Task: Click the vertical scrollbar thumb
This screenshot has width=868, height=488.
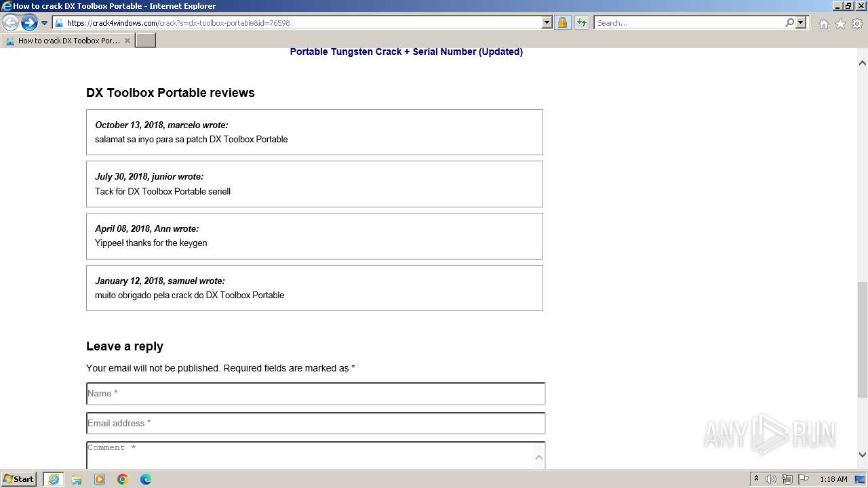Action: coord(863,340)
